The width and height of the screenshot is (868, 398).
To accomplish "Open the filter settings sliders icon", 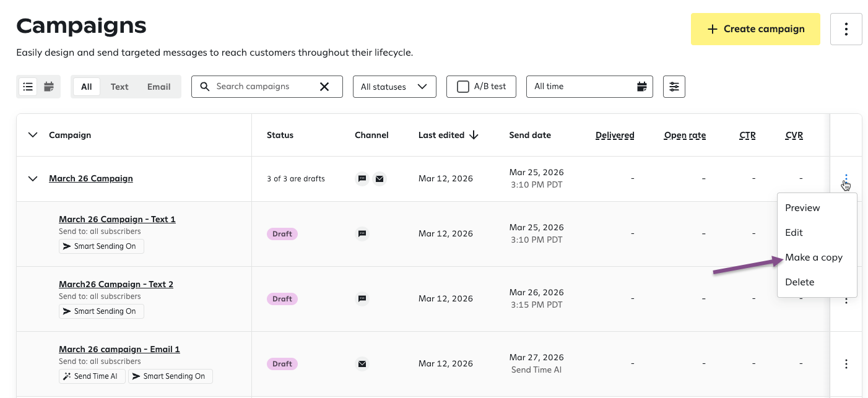I will point(674,87).
